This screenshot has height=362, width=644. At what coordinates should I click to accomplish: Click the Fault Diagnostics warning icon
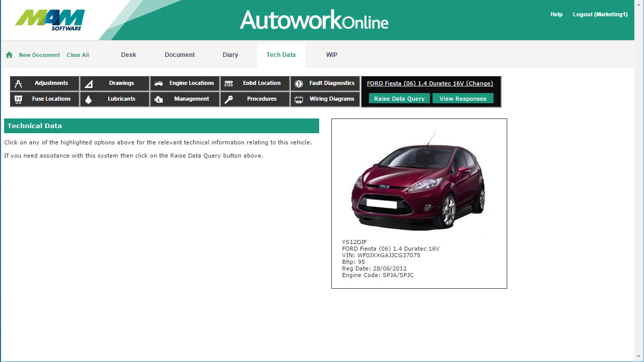tap(299, 84)
